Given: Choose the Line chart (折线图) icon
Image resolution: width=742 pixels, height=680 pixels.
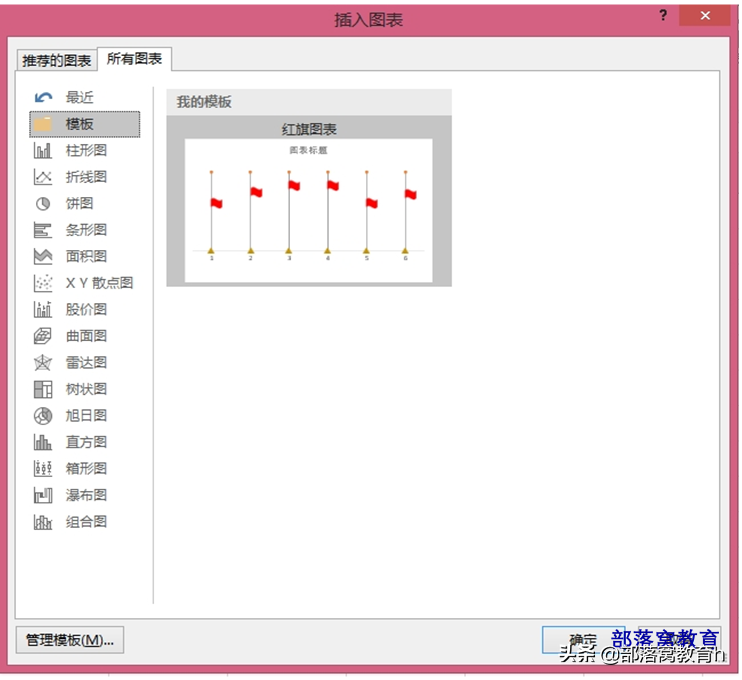Looking at the screenshot, I should tap(43, 177).
